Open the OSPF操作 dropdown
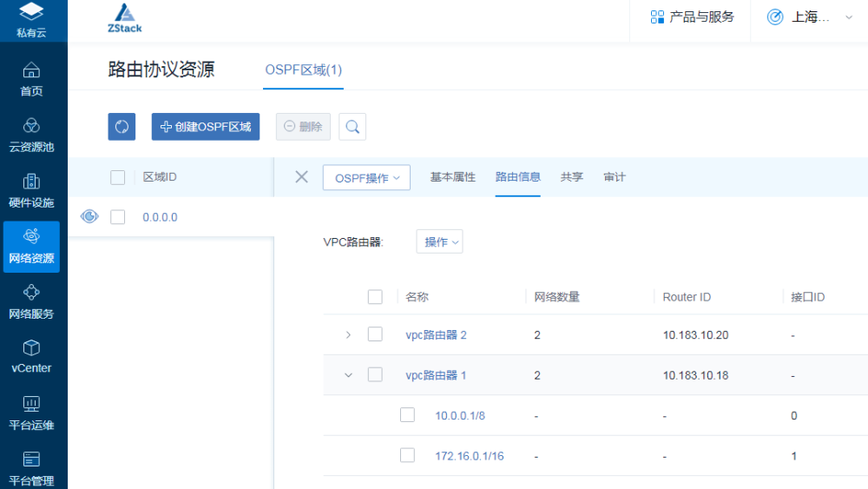Viewport: 868px width, 489px height. (366, 178)
